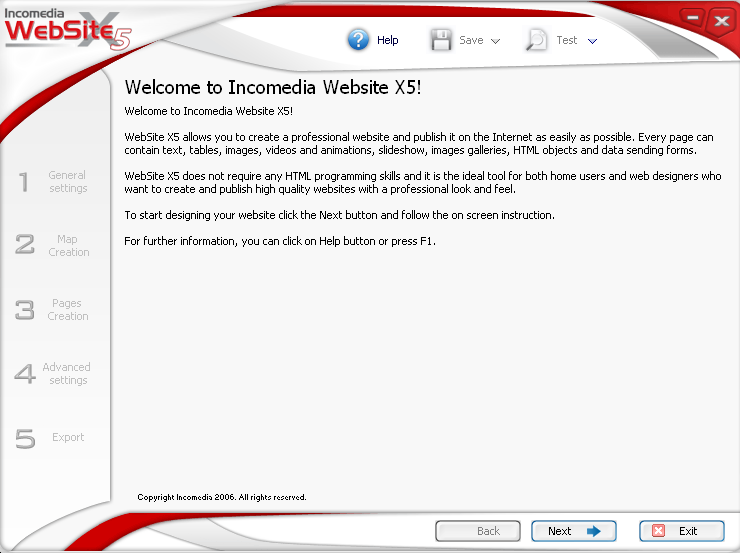Click the number 2 step icon
Image resolution: width=740 pixels, height=553 pixels.
tap(25, 244)
